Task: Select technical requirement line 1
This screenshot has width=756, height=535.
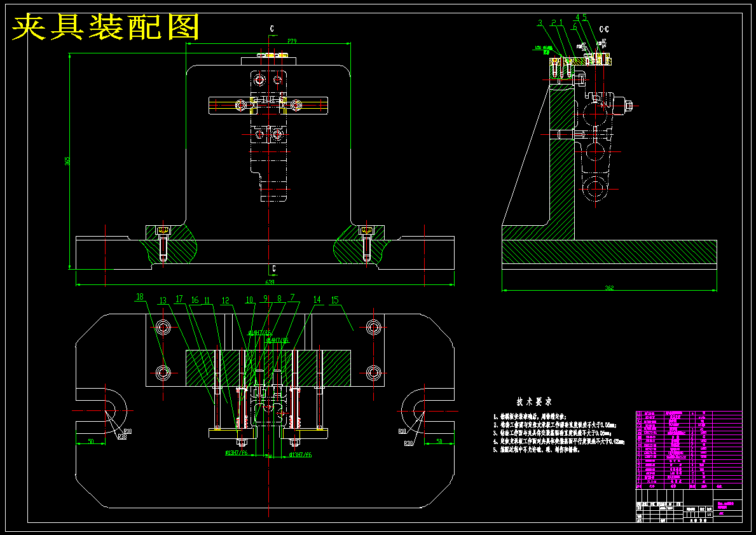Action: (530, 416)
